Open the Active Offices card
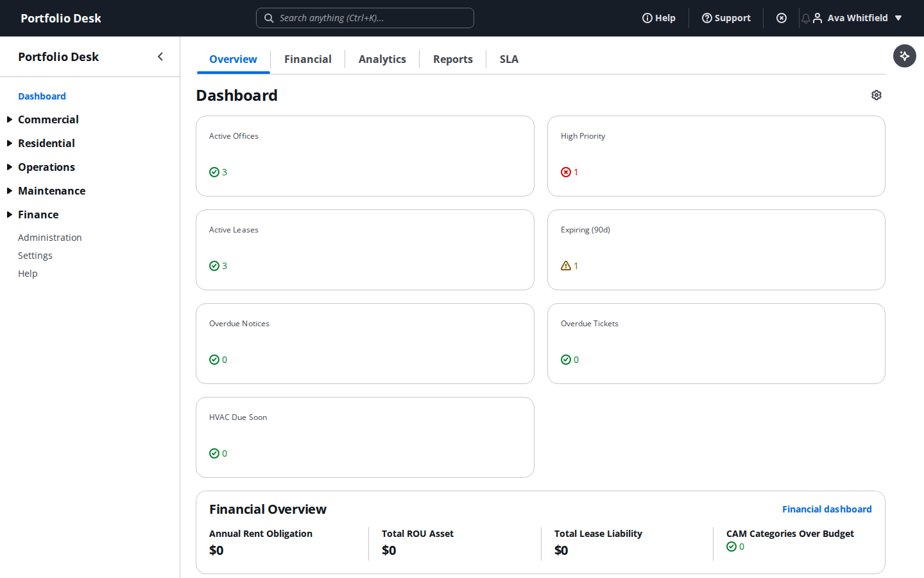924x578 pixels. point(365,156)
